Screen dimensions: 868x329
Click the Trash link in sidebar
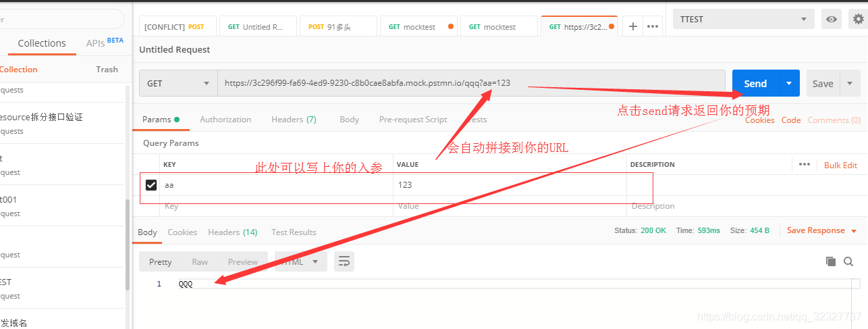tap(107, 70)
